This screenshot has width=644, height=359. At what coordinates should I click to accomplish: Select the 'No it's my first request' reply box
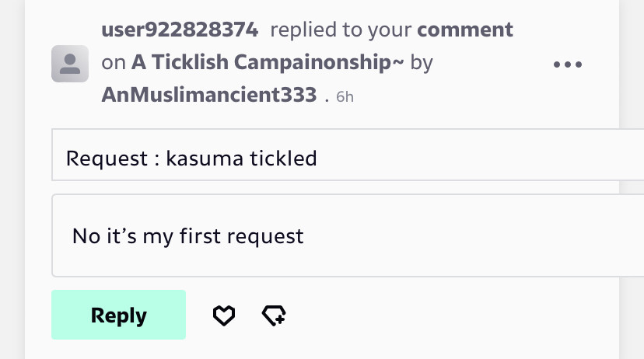point(348,235)
